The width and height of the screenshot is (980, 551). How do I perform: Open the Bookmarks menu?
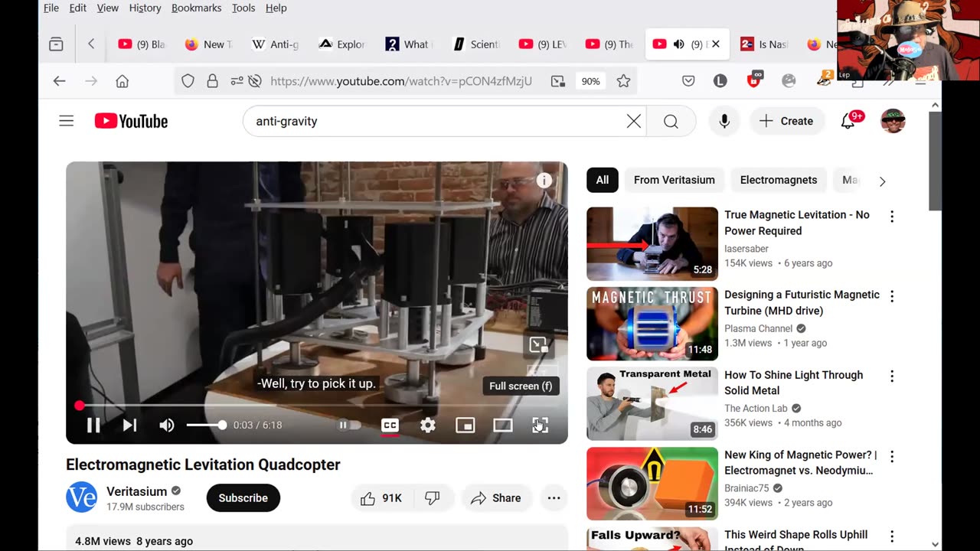click(x=196, y=8)
